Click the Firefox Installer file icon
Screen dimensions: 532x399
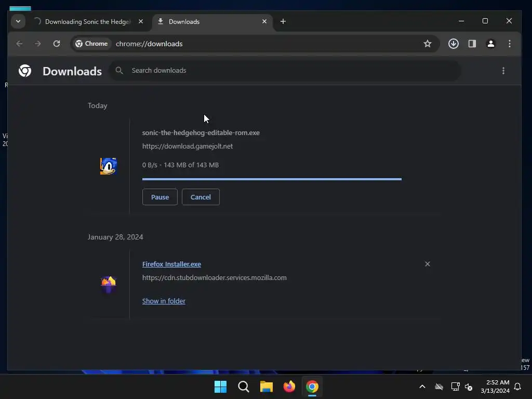click(109, 284)
